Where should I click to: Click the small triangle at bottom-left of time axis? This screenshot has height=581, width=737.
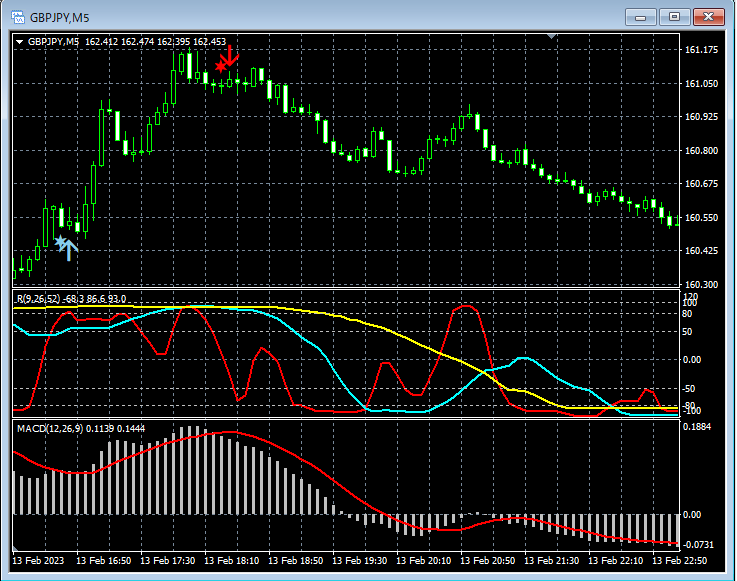16,549
